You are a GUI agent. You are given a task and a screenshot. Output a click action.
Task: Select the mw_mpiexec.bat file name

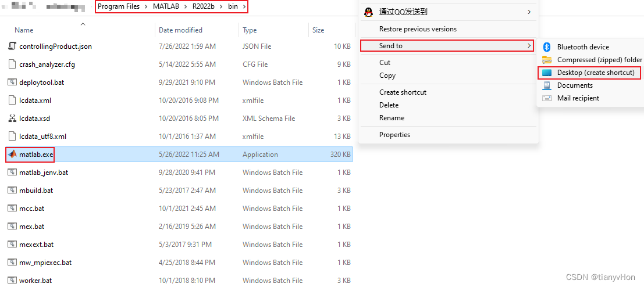click(x=45, y=263)
